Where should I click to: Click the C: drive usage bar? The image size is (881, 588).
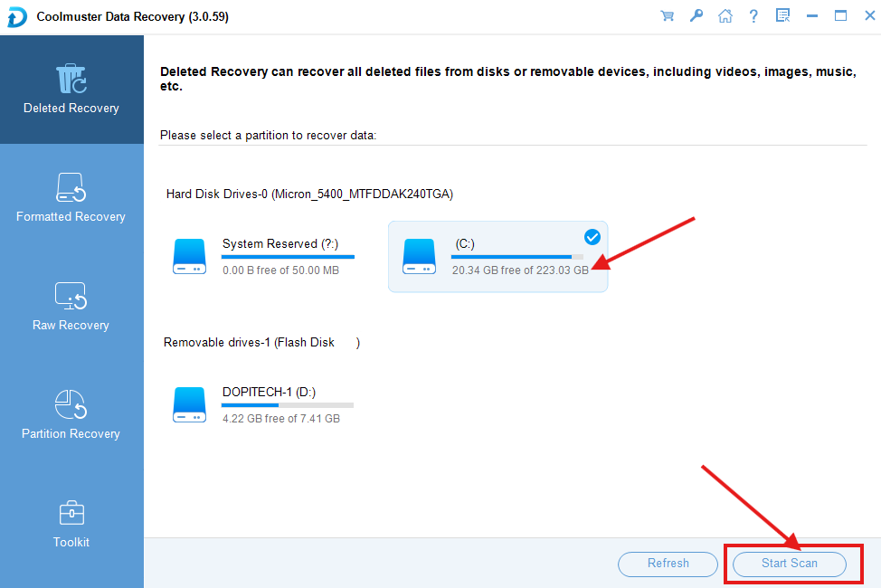(516, 257)
